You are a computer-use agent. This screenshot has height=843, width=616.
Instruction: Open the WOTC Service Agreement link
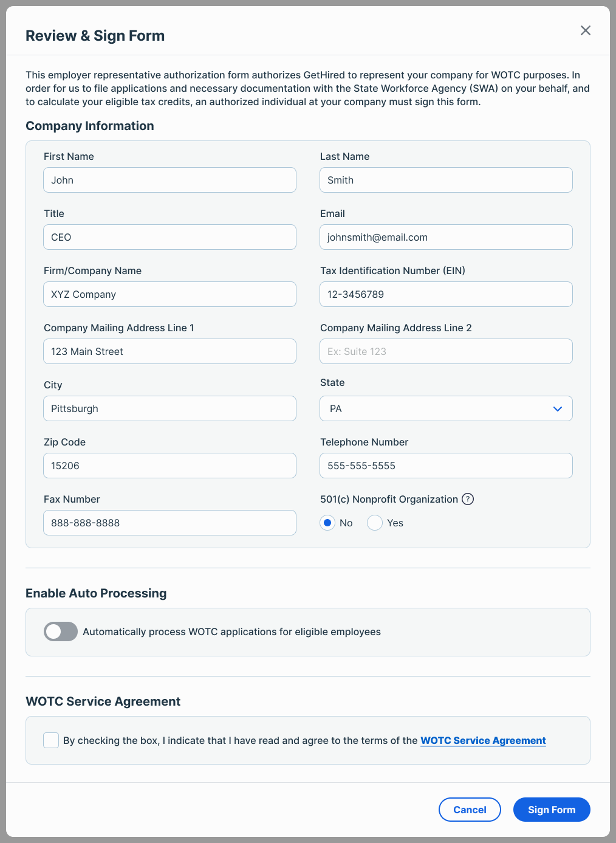click(483, 740)
